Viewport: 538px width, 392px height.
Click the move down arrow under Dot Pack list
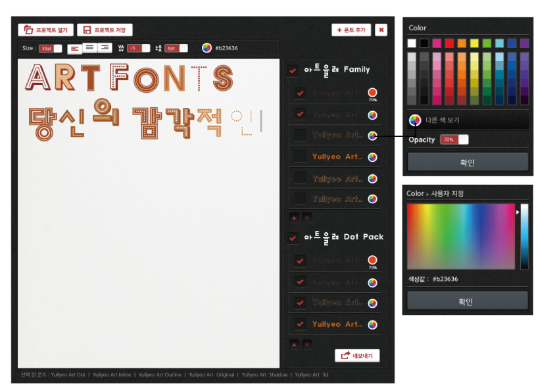pyautogui.click(x=307, y=344)
